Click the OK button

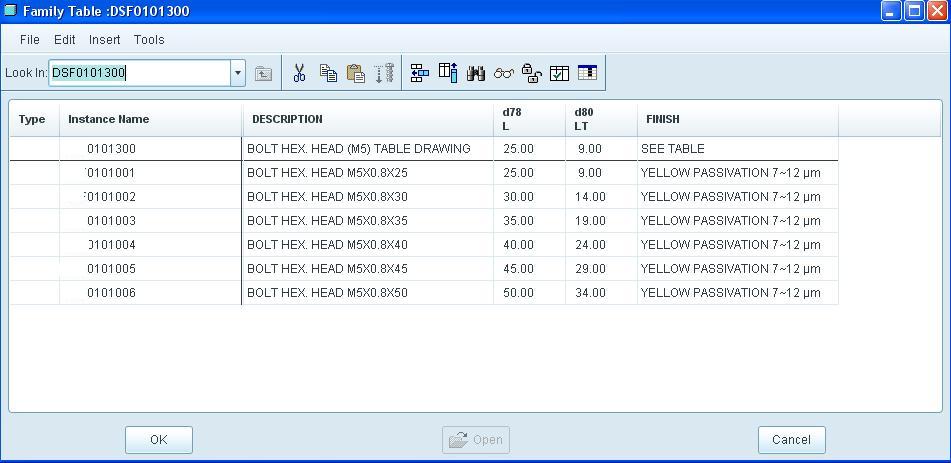159,440
